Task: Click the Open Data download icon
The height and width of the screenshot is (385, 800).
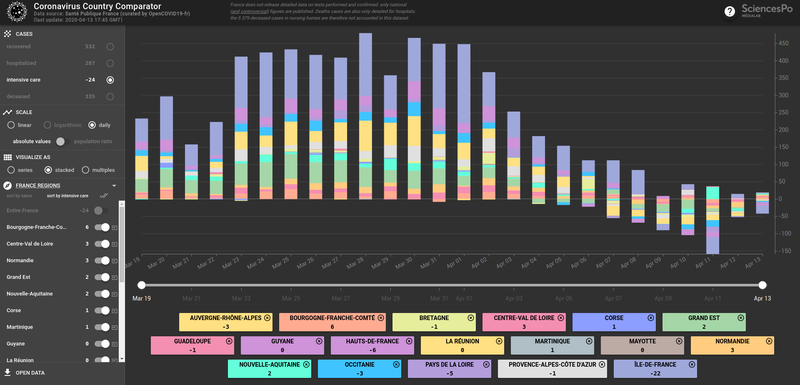Action: click(8, 372)
